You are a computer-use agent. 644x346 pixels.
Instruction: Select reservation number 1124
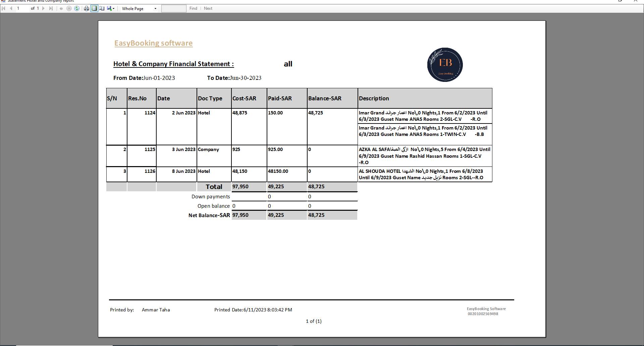[150, 113]
